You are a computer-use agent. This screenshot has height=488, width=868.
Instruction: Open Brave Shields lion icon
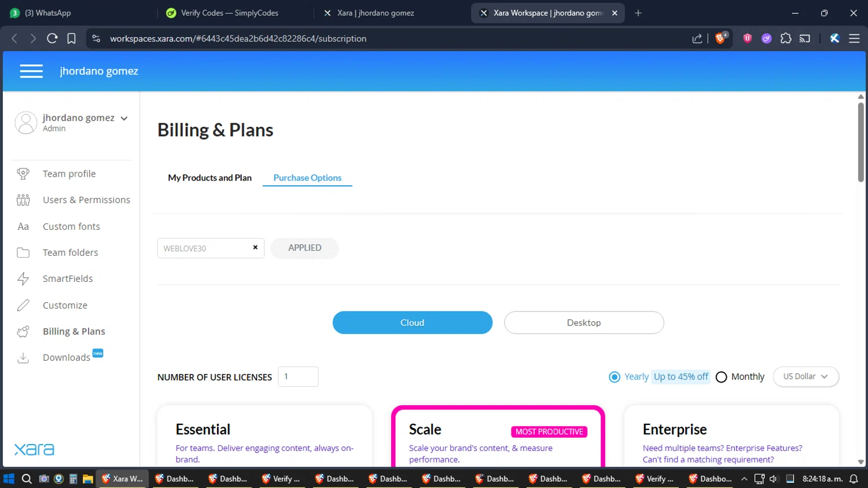tap(720, 38)
